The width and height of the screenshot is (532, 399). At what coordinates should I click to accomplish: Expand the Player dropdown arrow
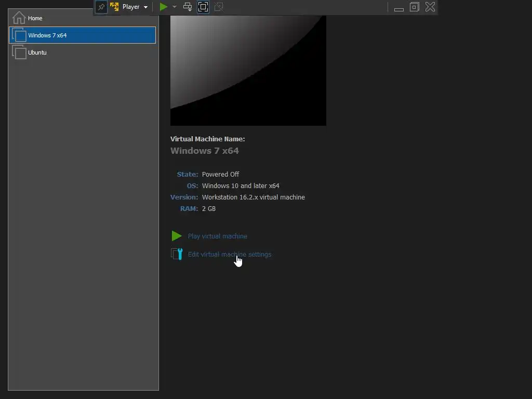coord(145,7)
